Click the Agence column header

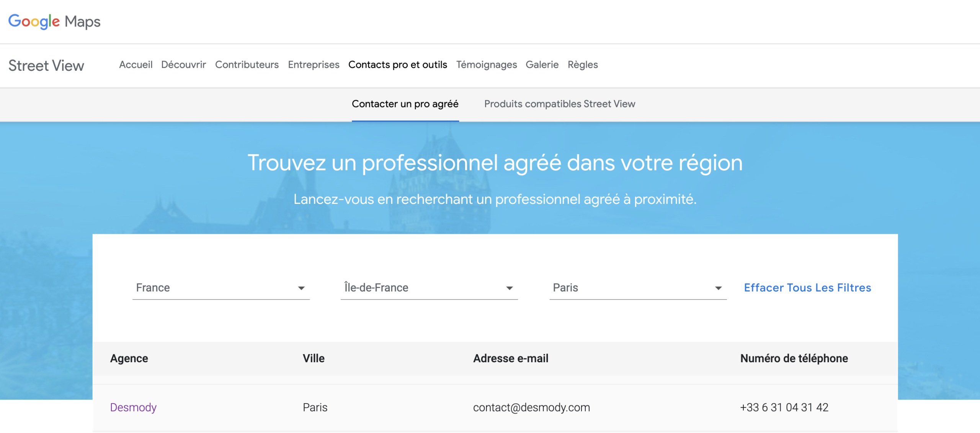pos(129,358)
